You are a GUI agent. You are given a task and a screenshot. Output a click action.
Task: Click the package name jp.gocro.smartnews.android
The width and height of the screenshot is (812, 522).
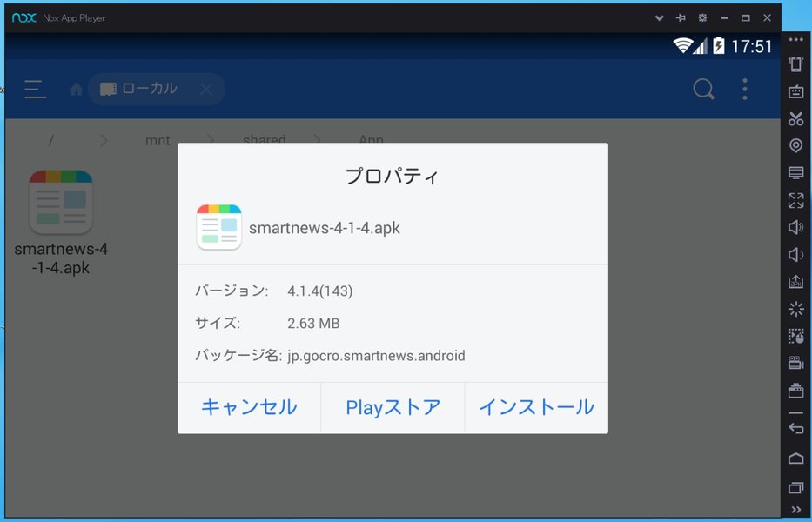click(x=376, y=356)
